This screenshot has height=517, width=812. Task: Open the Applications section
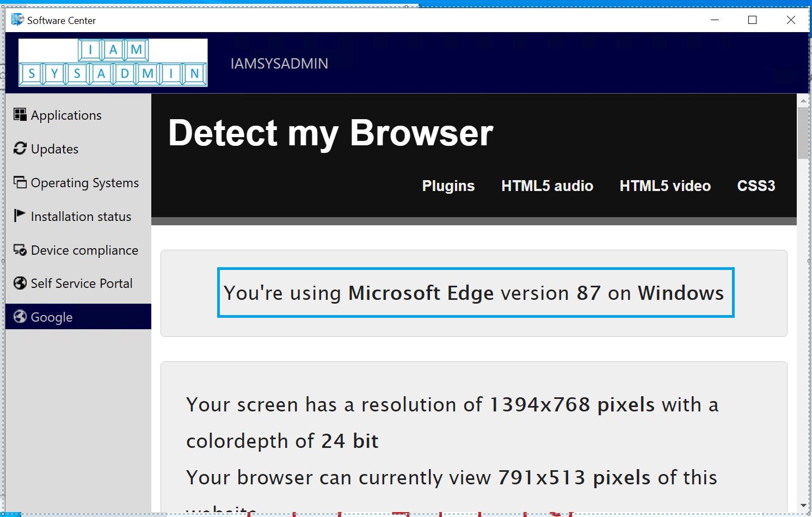78,115
